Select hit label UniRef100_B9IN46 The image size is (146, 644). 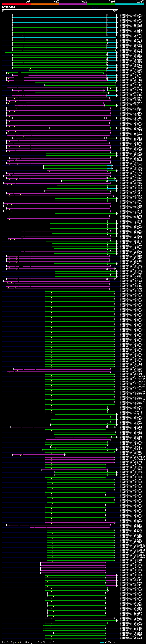coord(131,82)
